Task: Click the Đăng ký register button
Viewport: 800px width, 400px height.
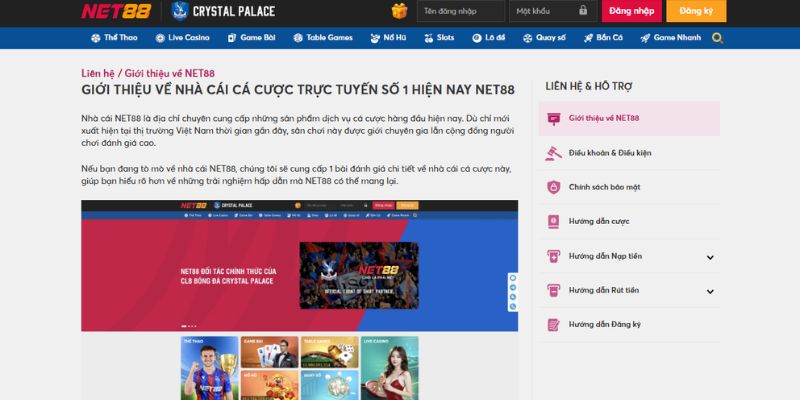Action: click(x=696, y=11)
